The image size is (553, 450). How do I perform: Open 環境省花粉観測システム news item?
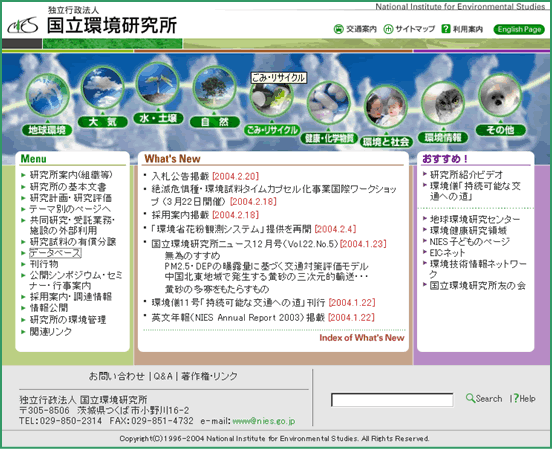[231, 229]
